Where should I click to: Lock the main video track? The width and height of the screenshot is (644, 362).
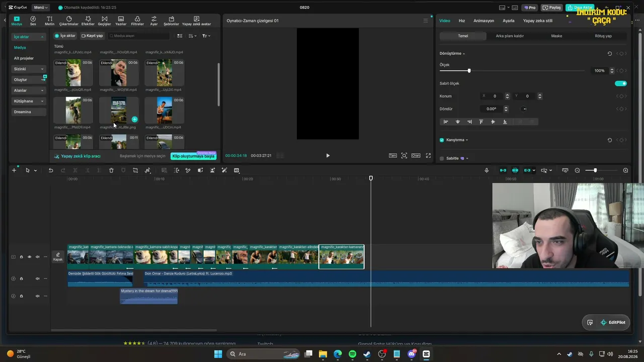pyautogui.click(x=21, y=257)
